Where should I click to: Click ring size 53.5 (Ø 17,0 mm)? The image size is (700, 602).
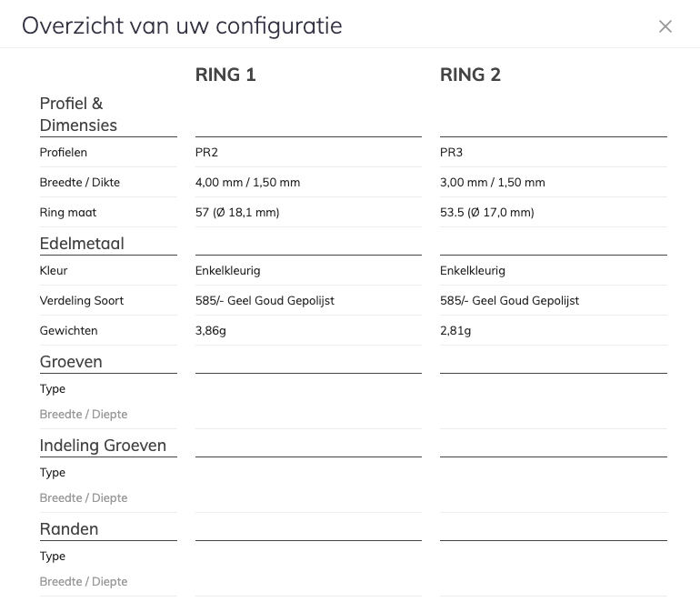[x=486, y=213]
